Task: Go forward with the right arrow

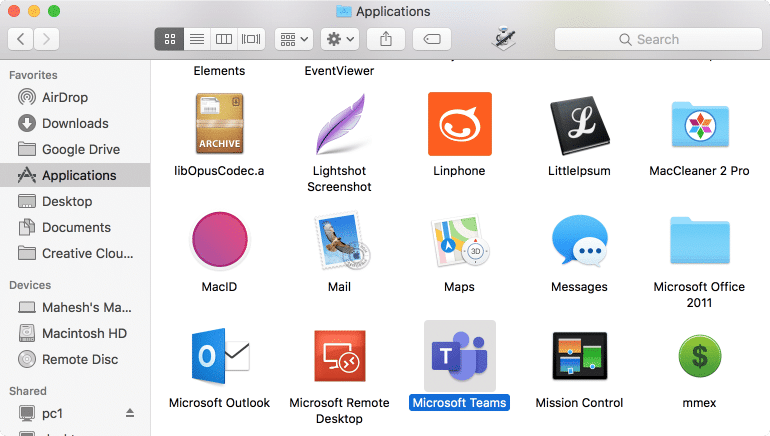Action: [x=46, y=39]
